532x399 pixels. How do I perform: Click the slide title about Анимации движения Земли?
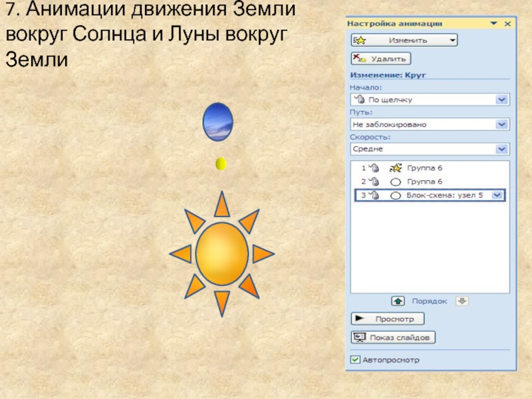(151, 34)
